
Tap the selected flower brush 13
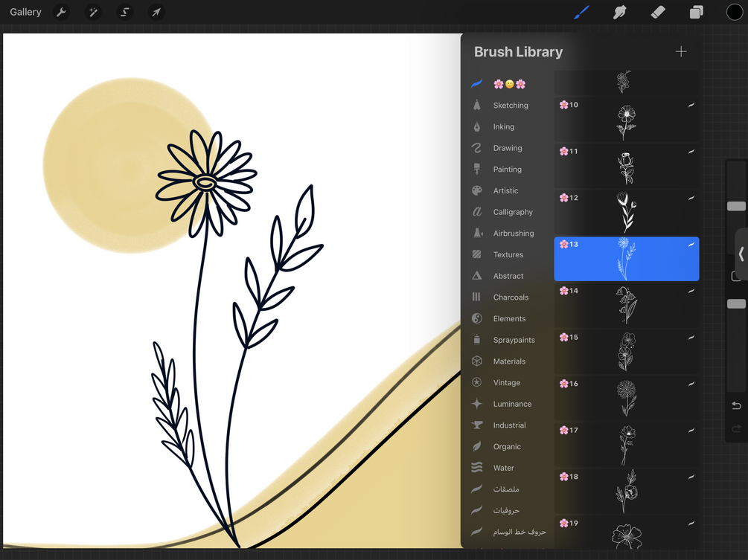coord(627,259)
